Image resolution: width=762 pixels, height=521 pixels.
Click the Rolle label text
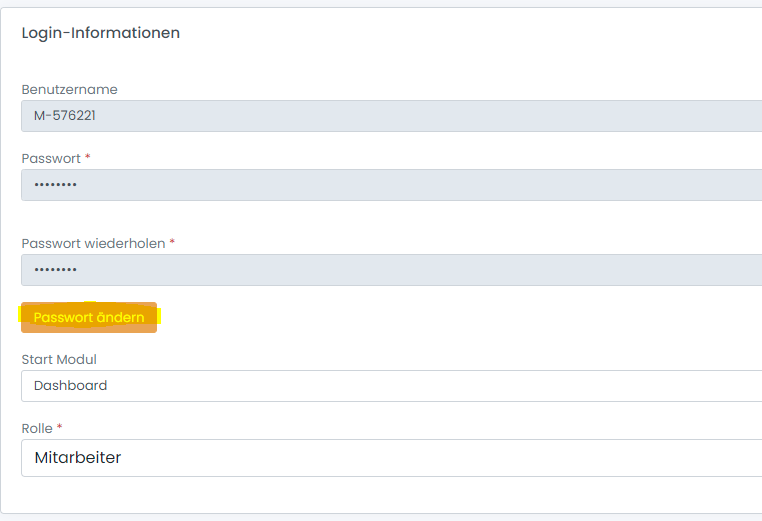click(37, 428)
